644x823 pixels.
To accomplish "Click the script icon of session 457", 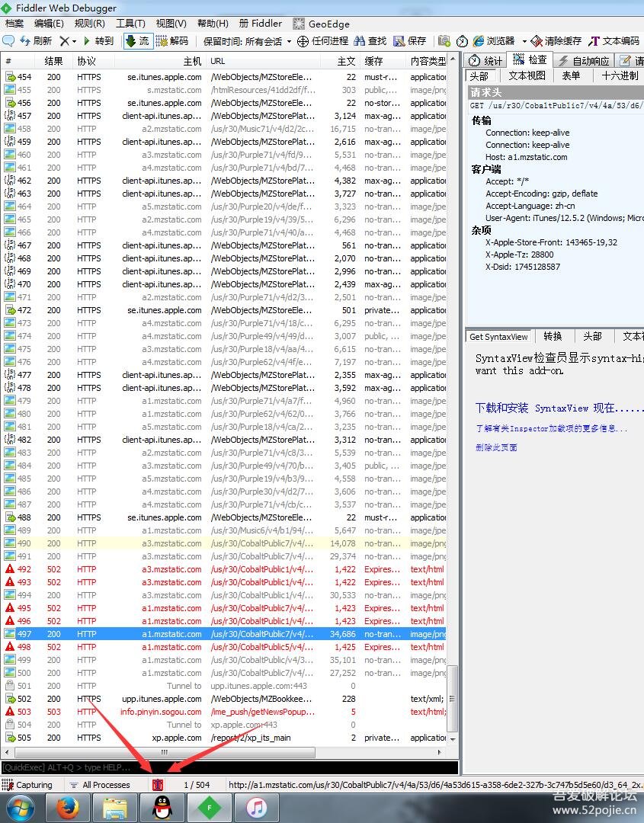I will point(10,116).
